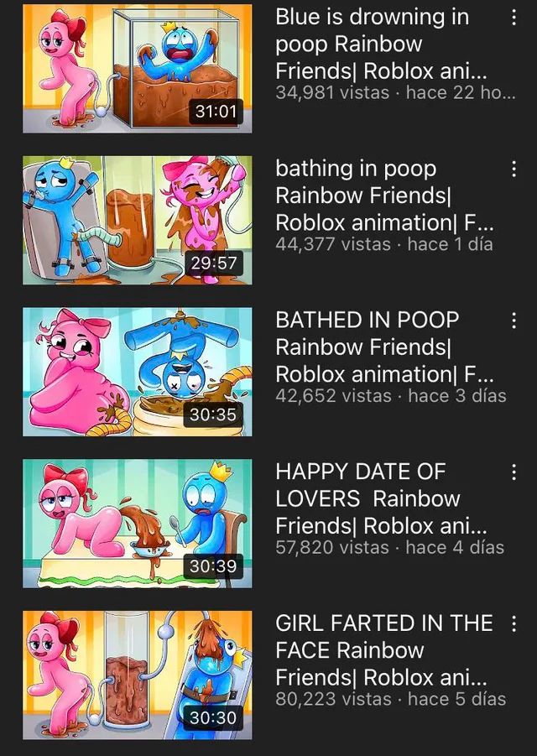Open the 'HAPPY DATE OF LOVERS' video title

[381, 498]
